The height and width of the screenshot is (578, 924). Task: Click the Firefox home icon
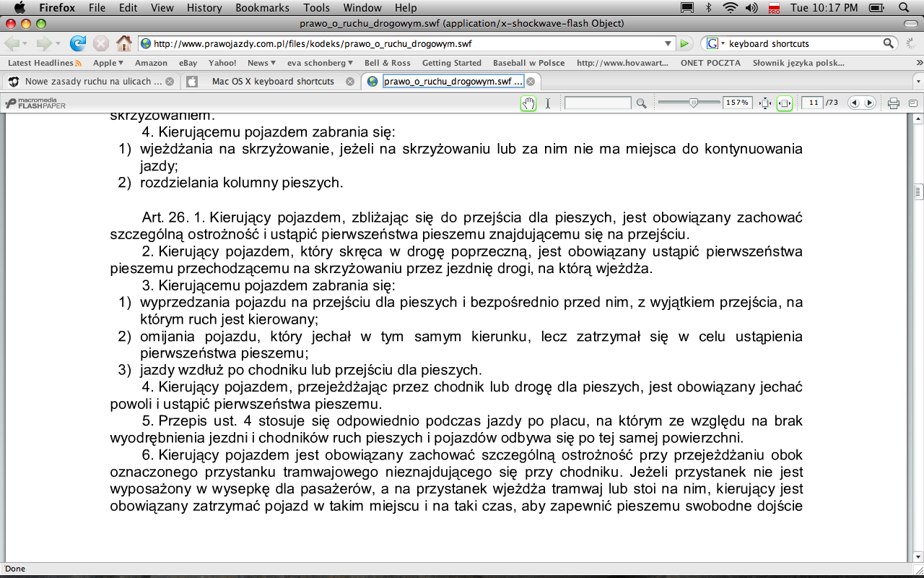[124, 43]
